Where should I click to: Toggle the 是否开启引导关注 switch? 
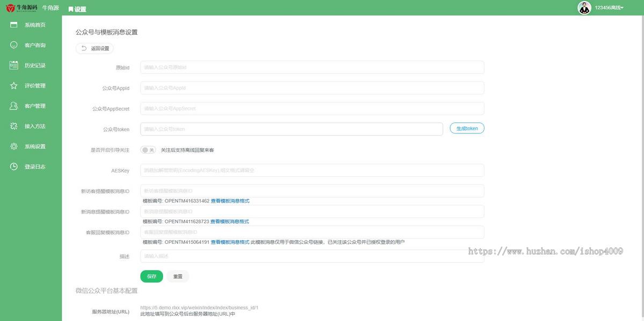148,150
